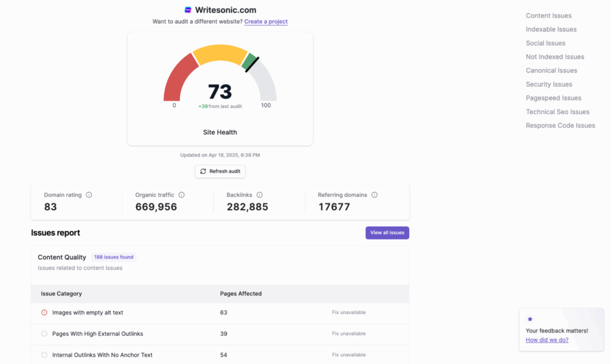
Task: Click the View all issues button
Action: [387, 233]
